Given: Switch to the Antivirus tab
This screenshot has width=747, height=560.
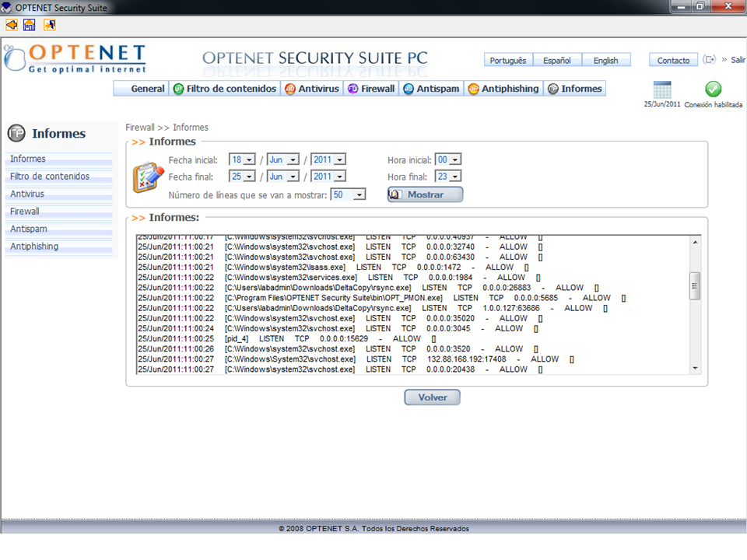Looking at the screenshot, I should pos(312,89).
